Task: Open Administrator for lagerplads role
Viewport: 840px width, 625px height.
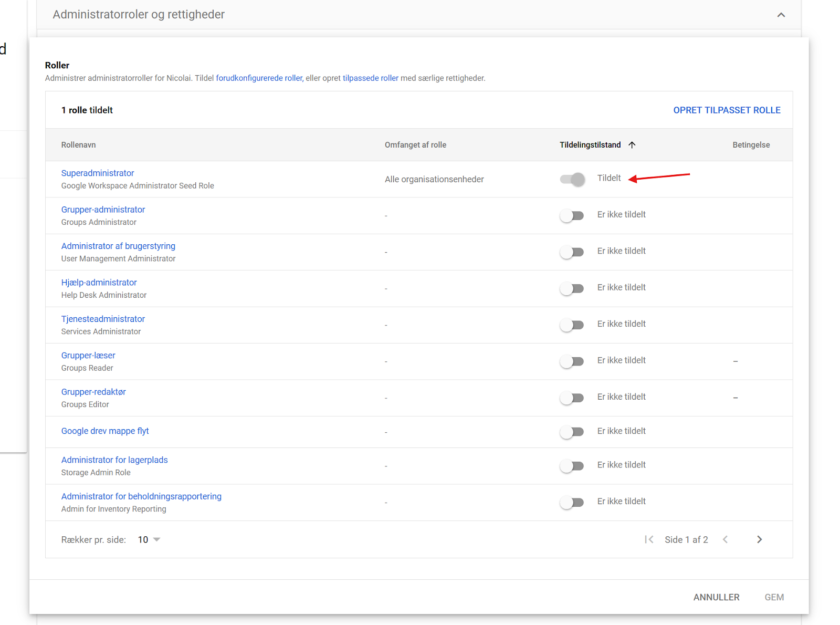Action: tap(114, 460)
